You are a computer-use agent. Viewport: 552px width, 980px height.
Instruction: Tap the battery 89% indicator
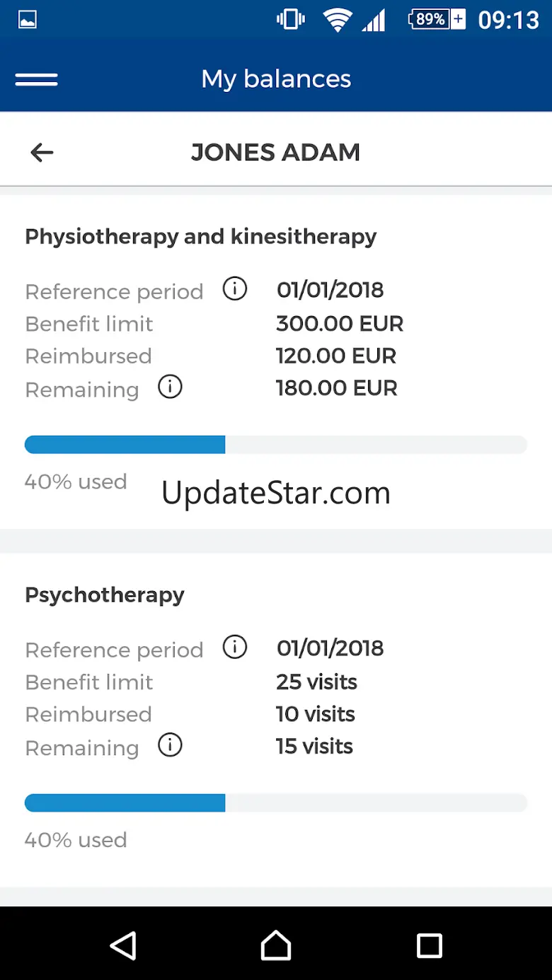pyautogui.click(x=437, y=20)
